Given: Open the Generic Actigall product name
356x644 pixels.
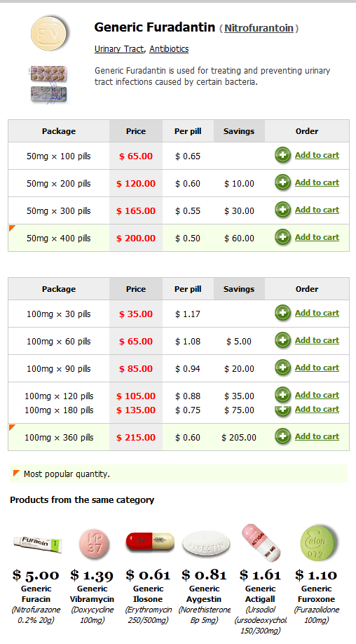Looking at the screenshot, I should [261, 594].
